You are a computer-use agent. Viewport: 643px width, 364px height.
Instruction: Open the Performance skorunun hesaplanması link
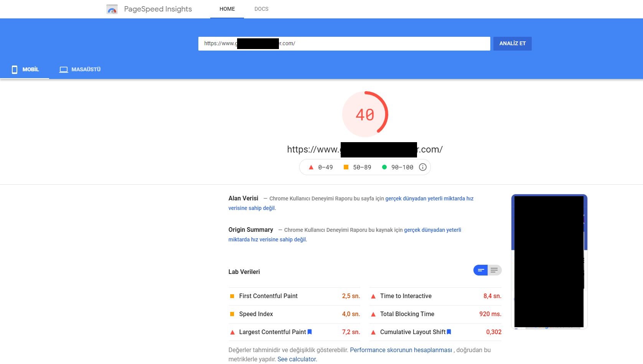pos(401,350)
